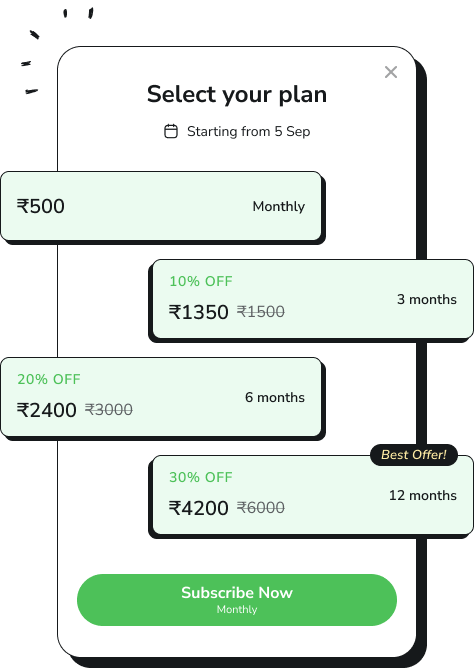The width and height of the screenshot is (474, 669).
Task: Click the sparkle decoration at the dialog corner
Action: coord(57,50)
